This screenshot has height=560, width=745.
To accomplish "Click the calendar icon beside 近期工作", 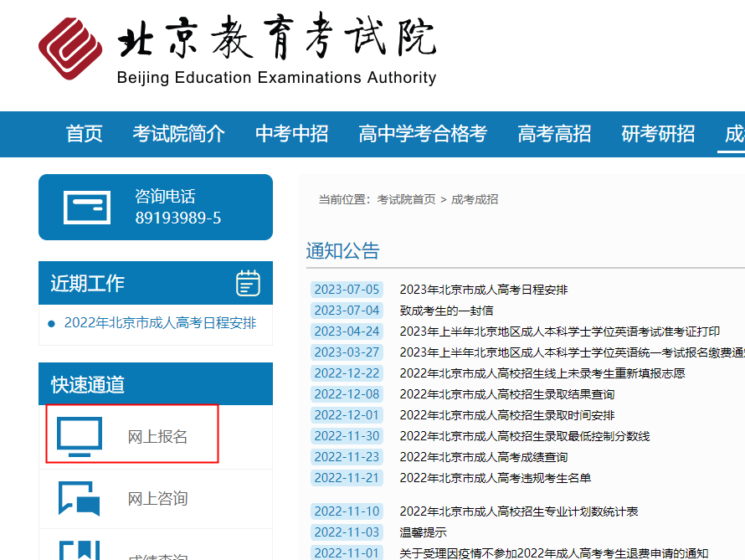I will tap(248, 283).
